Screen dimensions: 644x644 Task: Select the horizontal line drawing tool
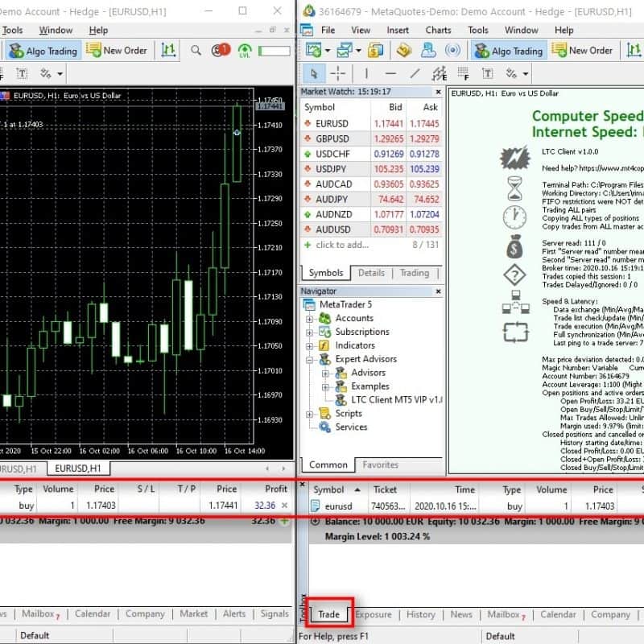click(390, 74)
